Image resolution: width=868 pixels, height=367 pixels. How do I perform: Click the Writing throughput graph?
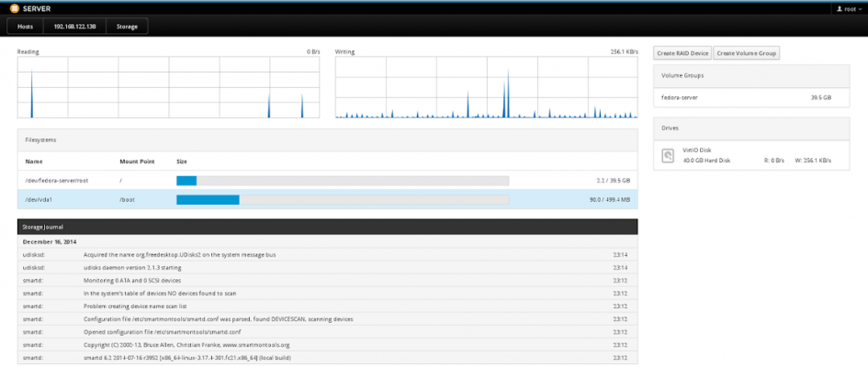pos(486,87)
